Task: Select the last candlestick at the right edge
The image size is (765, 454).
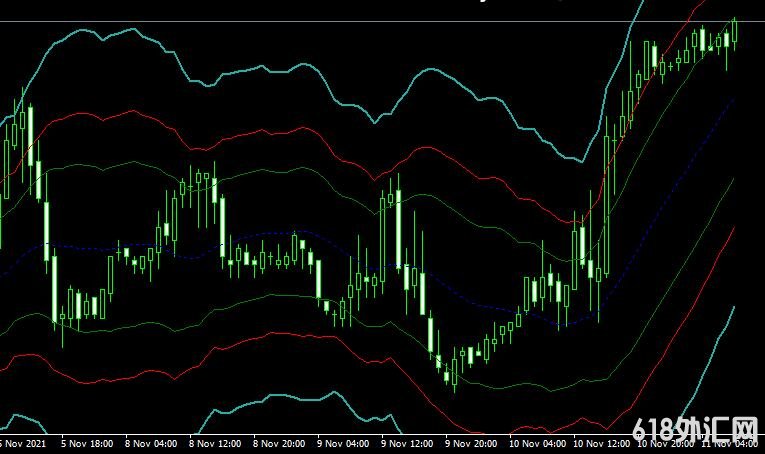Action: 735,32
